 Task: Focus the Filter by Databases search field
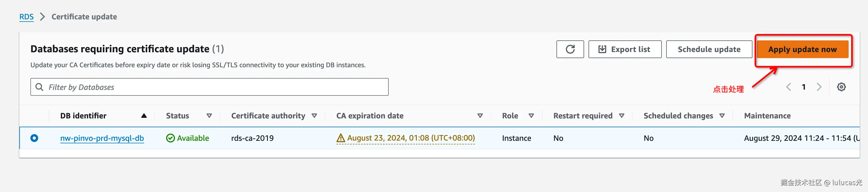(x=216, y=87)
